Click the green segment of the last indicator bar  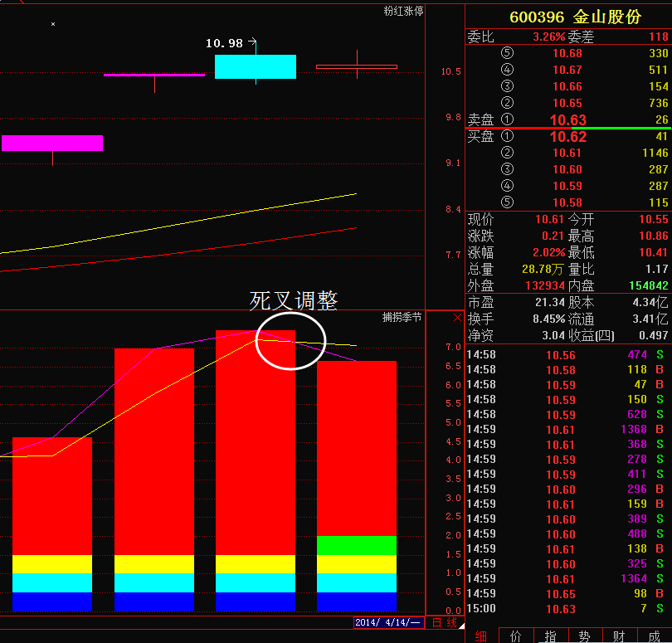point(357,545)
